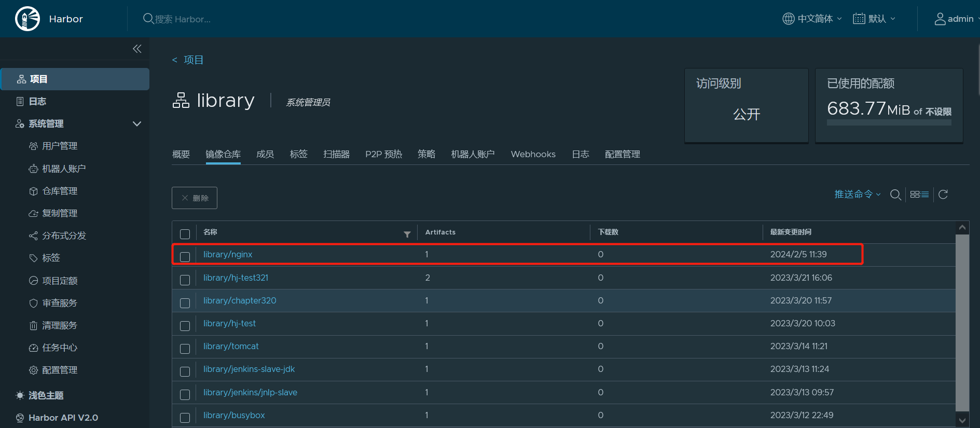
Task: Check the library/chapter320 row checkbox
Action: pos(185,302)
